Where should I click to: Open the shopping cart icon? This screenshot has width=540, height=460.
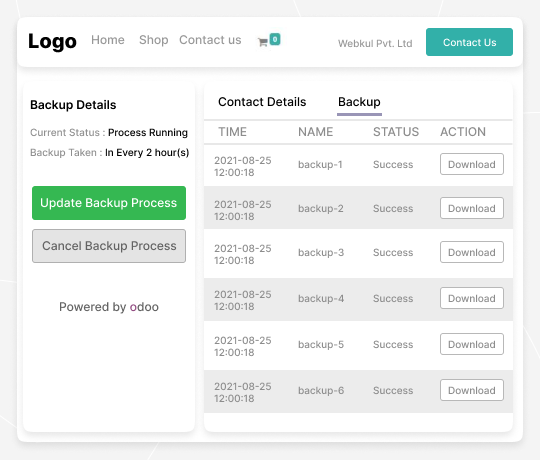click(263, 42)
